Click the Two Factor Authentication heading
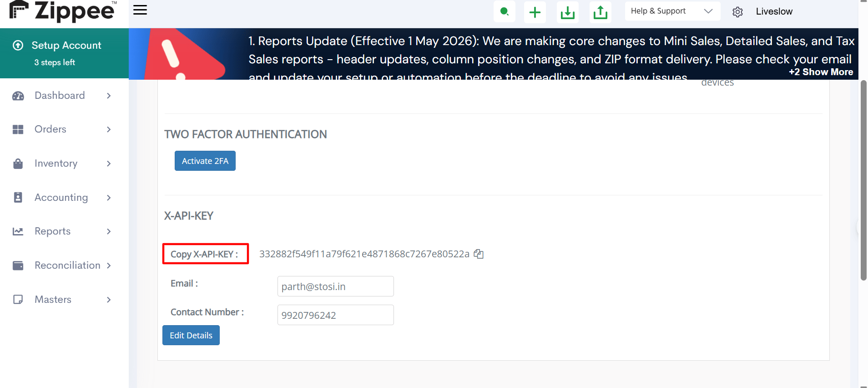The width and height of the screenshot is (868, 388). pyautogui.click(x=246, y=134)
